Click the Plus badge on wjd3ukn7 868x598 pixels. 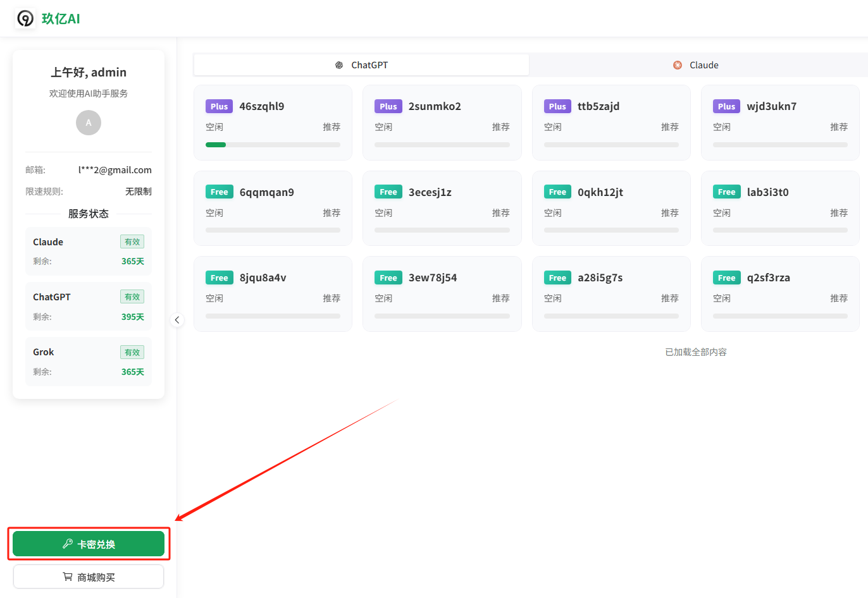(x=727, y=106)
